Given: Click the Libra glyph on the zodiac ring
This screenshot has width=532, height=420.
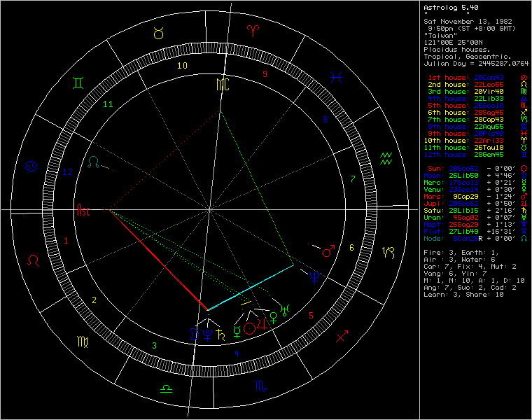Looking at the screenshot, I should click(166, 388).
